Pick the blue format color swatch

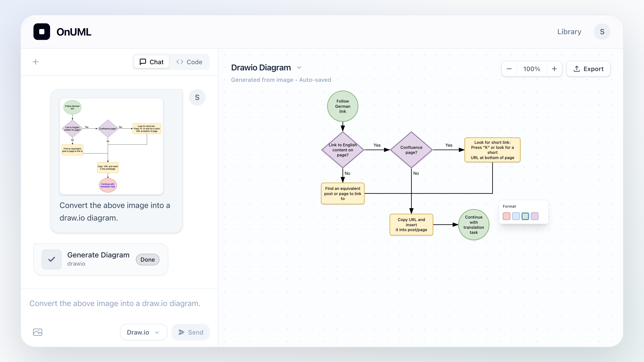click(516, 216)
